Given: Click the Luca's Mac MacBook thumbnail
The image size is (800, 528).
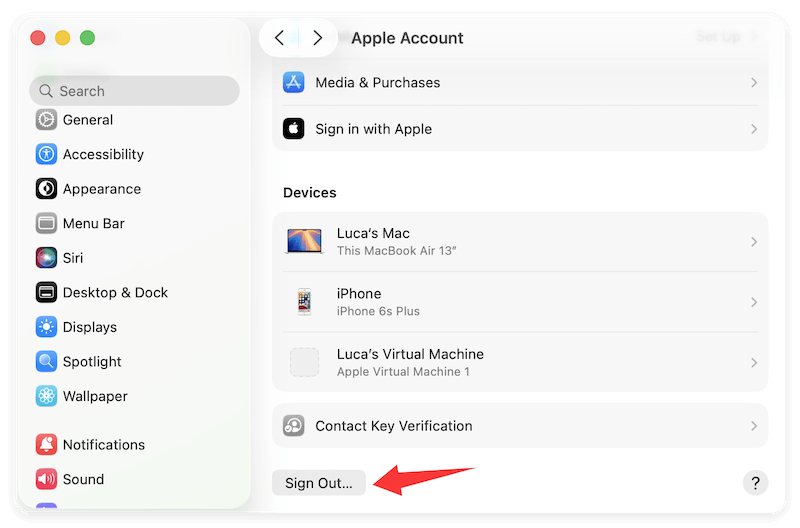Looking at the screenshot, I should pyautogui.click(x=304, y=241).
